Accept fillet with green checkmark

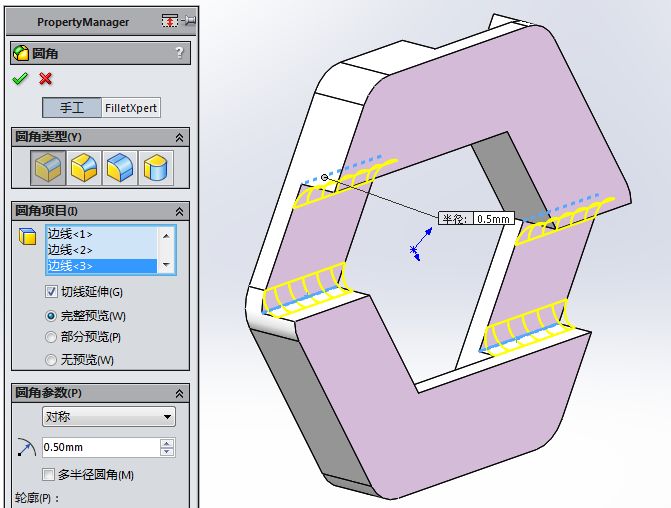pyautogui.click(x=20, y=78)
